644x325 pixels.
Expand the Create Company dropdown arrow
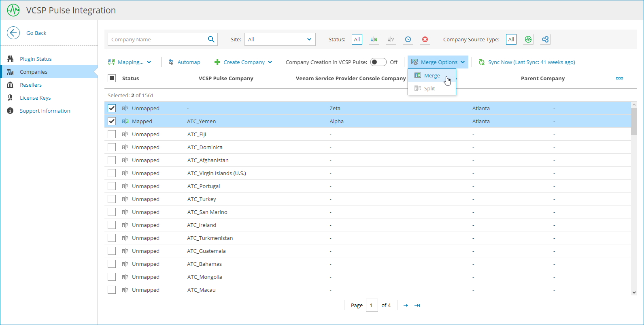pos(270,62)
